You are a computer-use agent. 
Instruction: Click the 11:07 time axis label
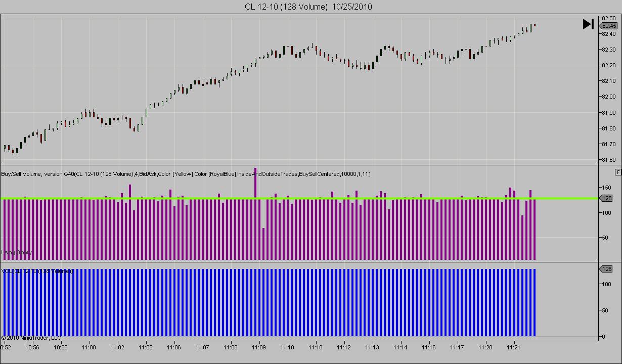(202, 347)
